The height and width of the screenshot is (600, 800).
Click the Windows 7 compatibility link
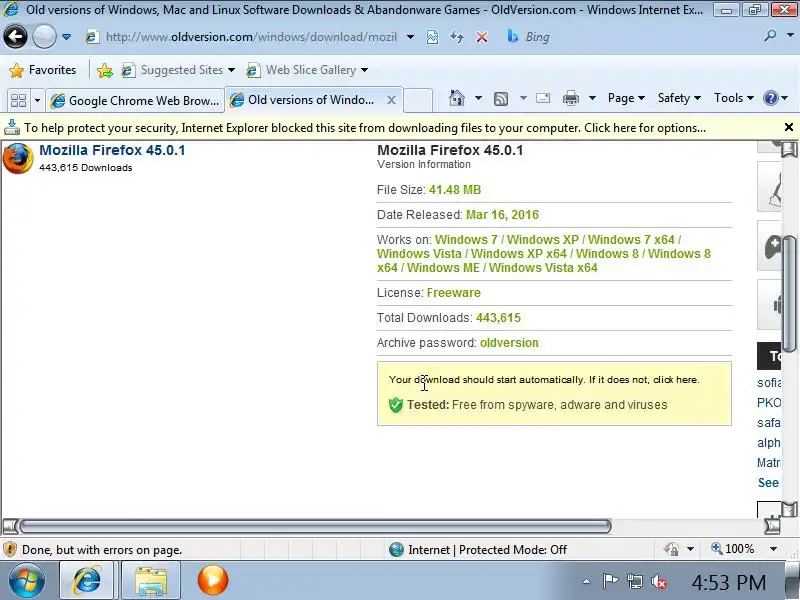coord(466,239)
